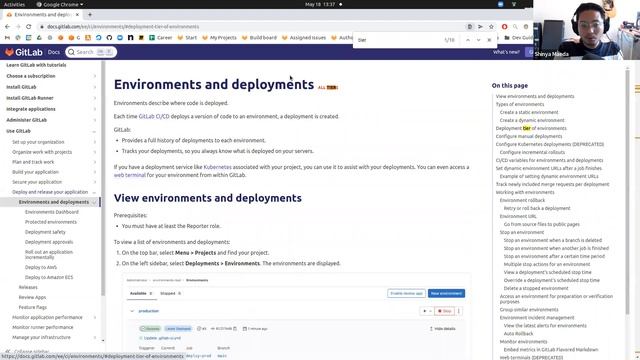Open the Google Chrome app menu in the top bar

click(60, 4)
